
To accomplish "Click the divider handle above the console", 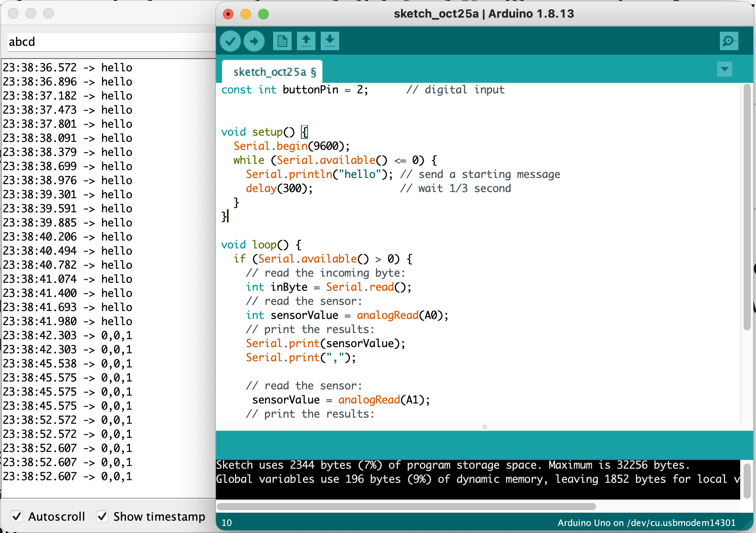I will coord(484,427).
